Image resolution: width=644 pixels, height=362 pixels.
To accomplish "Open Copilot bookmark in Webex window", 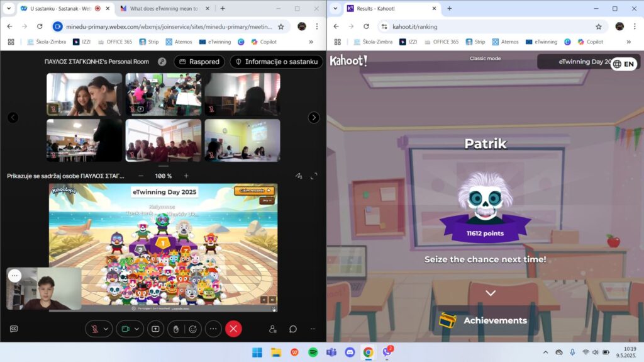I will (264, 42).
